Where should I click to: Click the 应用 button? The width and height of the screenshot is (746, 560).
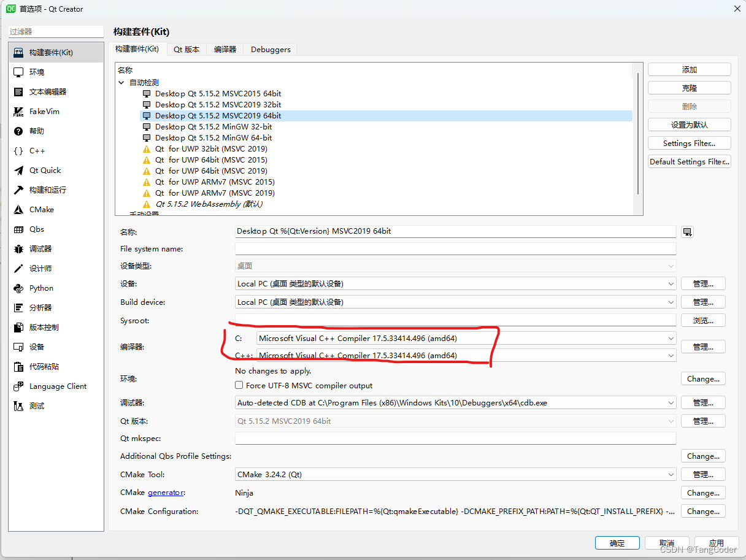[x=717, y=543]
